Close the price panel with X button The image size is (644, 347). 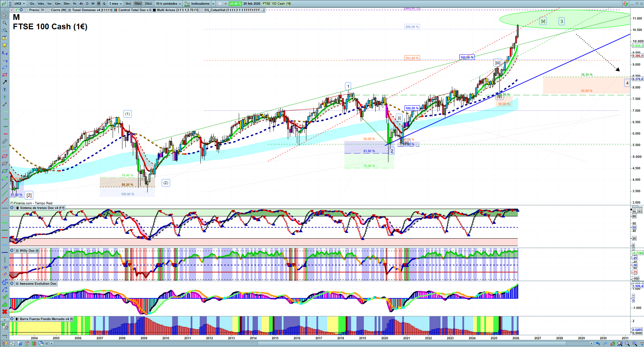[21, 10]
